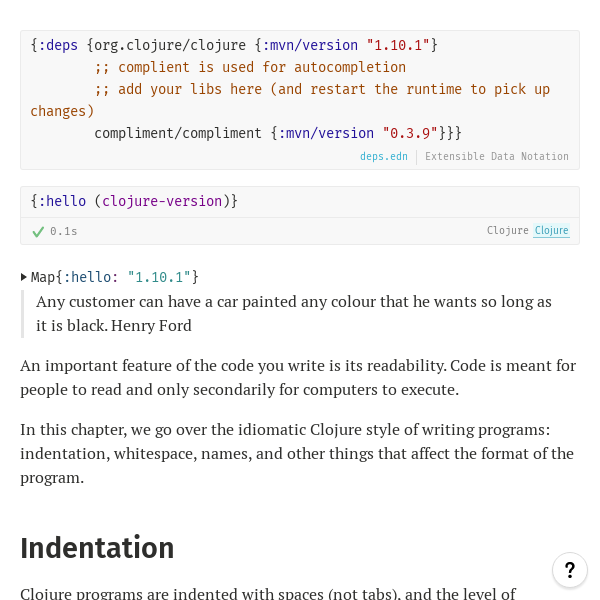Click the "0.3.9" version string
Image resolution: width=600 pixels, height=600 pixels.
410,133
